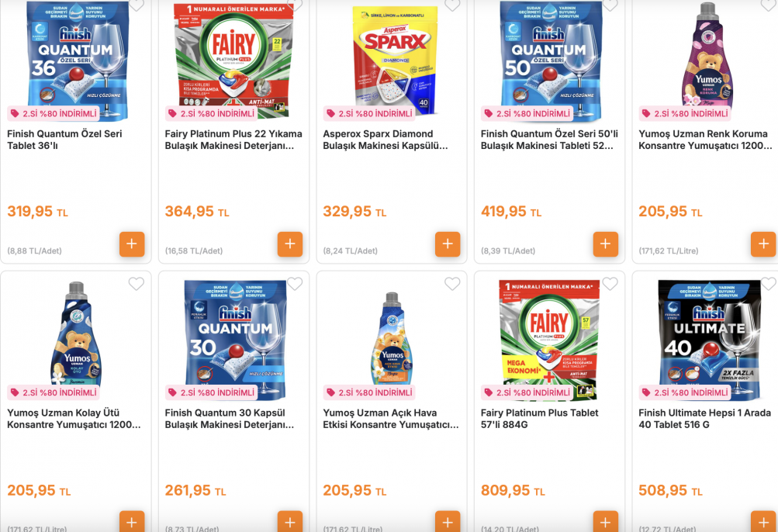Click discount badge on Fairy Platinum Plus 57'li
This screenshot has width=778, height=532.
click(527, 392)
